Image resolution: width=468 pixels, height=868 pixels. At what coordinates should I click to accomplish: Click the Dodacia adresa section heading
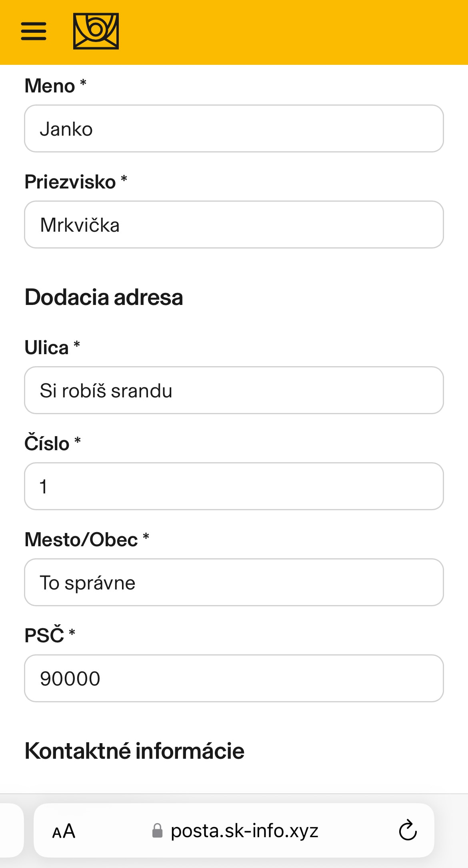tap(104, 297)
